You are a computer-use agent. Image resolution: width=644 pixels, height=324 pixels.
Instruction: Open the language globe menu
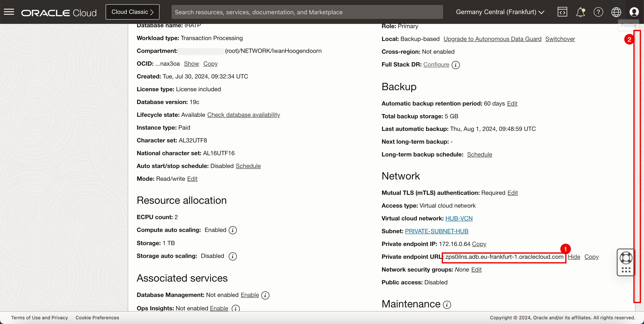coord(616,12)
